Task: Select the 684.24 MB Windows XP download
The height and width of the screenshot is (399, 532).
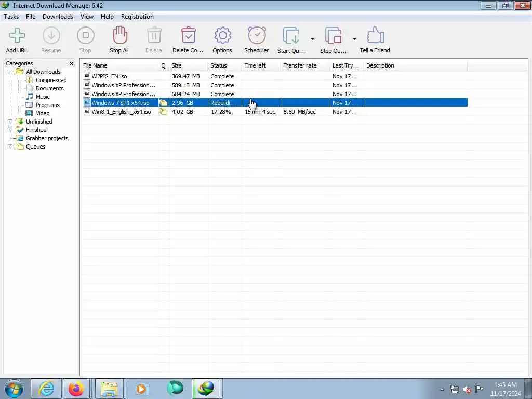Action: point(274,94)
